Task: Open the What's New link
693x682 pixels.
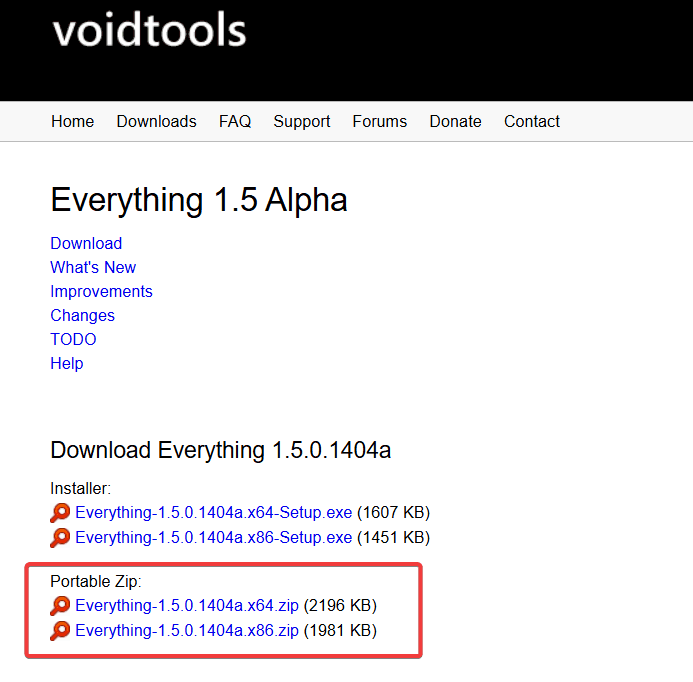Action: 93,267
